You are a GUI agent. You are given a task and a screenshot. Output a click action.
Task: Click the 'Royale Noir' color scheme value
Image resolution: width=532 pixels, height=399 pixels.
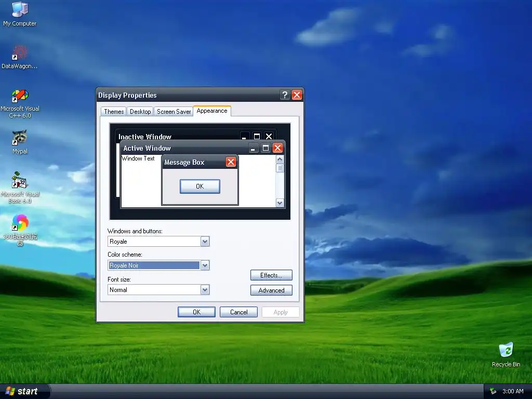[x=124, y=265]
